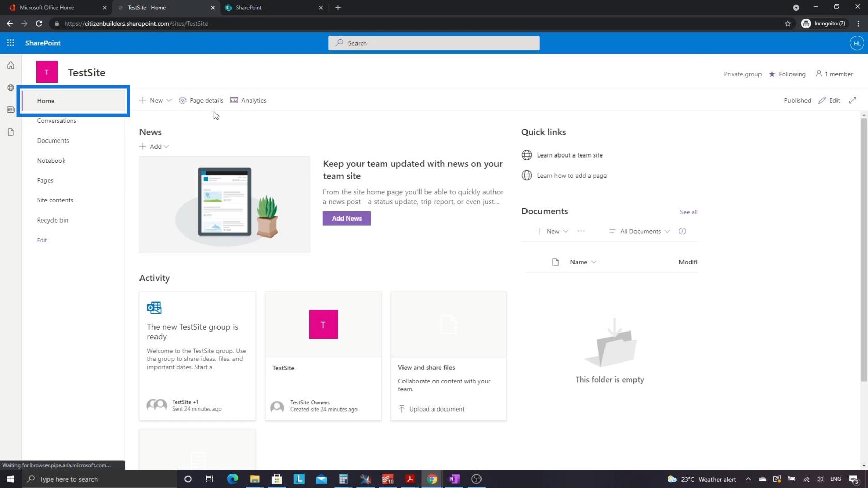Click Edit link below site navigation
The image size is (868, 488).
pyautogui.click(x=42, y=240)
